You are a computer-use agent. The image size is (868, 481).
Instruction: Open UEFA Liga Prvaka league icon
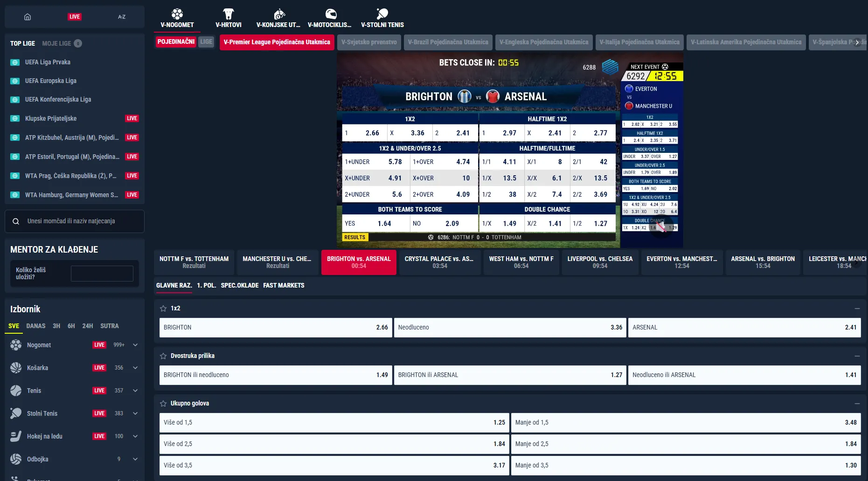coord(15,62)
